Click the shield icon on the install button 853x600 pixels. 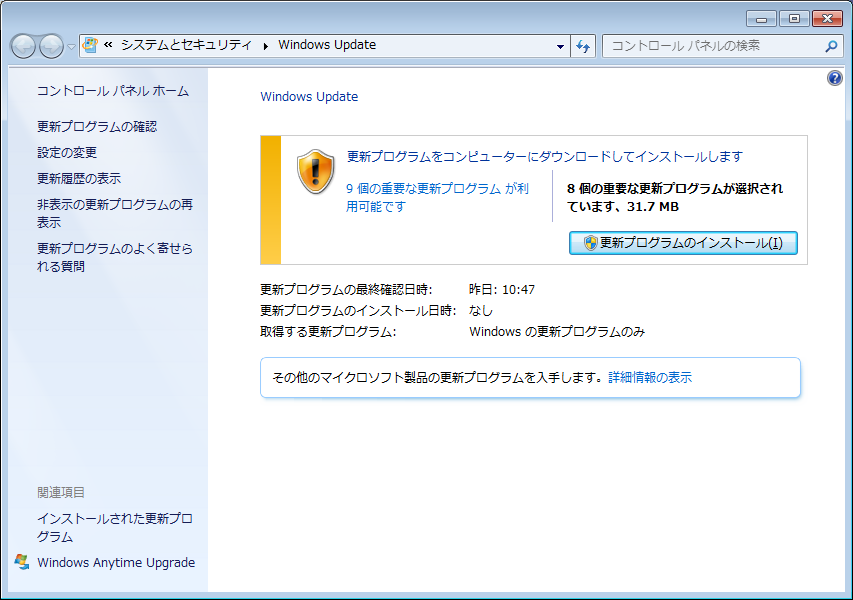tap(590, 243)
